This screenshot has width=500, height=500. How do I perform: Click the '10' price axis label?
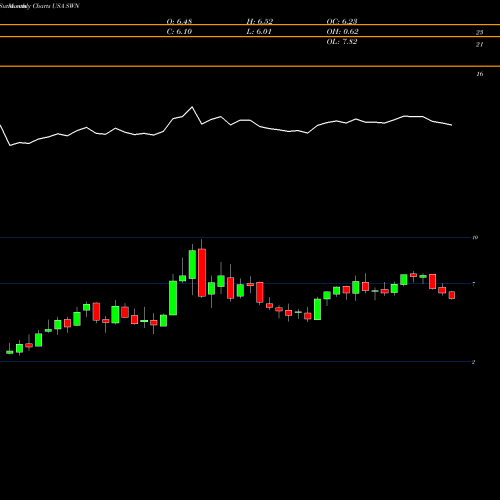(x=475, y=238)
